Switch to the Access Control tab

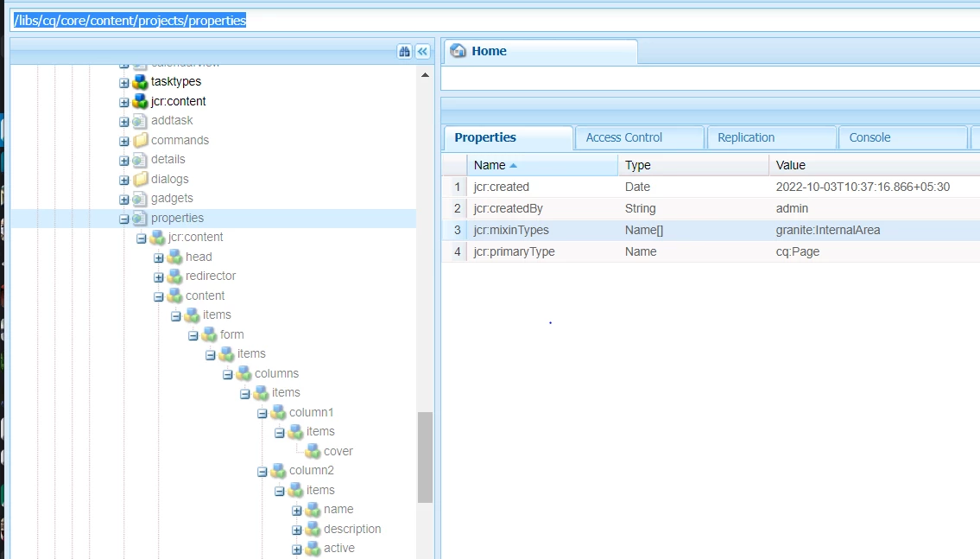[x=639, y=137]
